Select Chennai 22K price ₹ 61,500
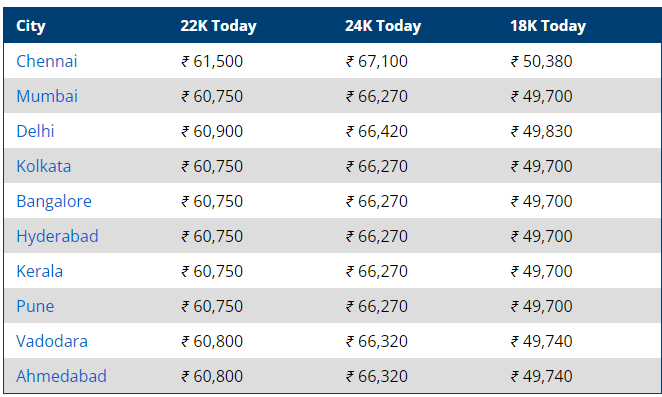 [x=212, y=62]
